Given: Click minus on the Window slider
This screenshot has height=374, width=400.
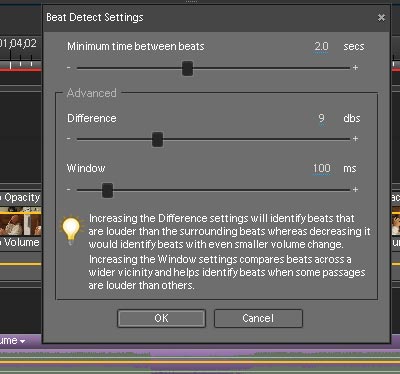Looking at the screenshot, I should pyautogui.click(x=69, y=190).
